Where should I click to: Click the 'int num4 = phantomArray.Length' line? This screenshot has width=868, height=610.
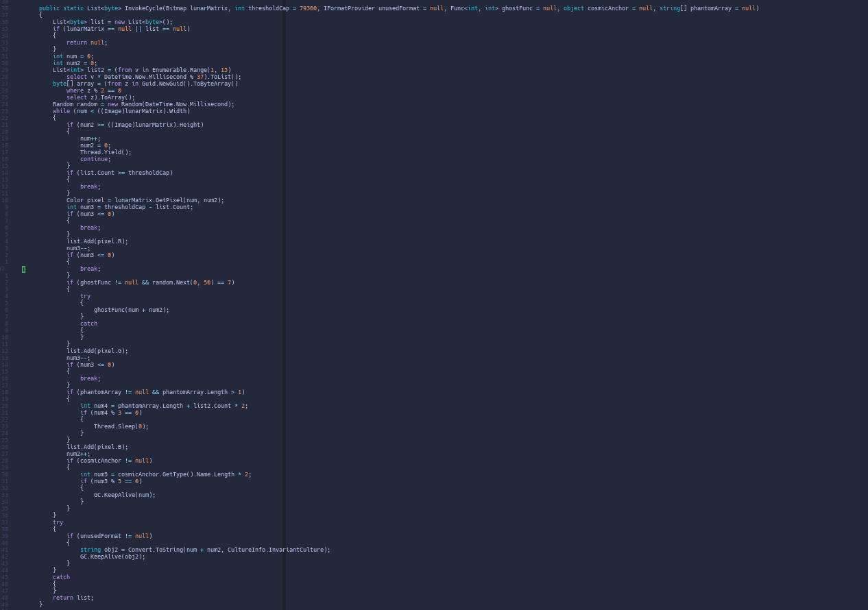(164, 406)
